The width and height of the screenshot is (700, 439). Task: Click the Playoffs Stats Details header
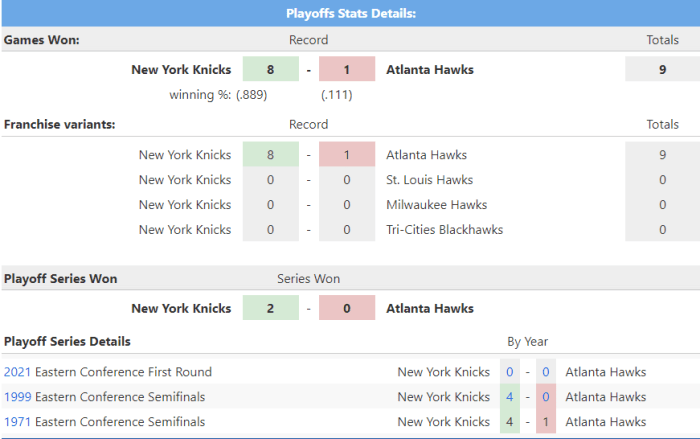coord(350,13)
